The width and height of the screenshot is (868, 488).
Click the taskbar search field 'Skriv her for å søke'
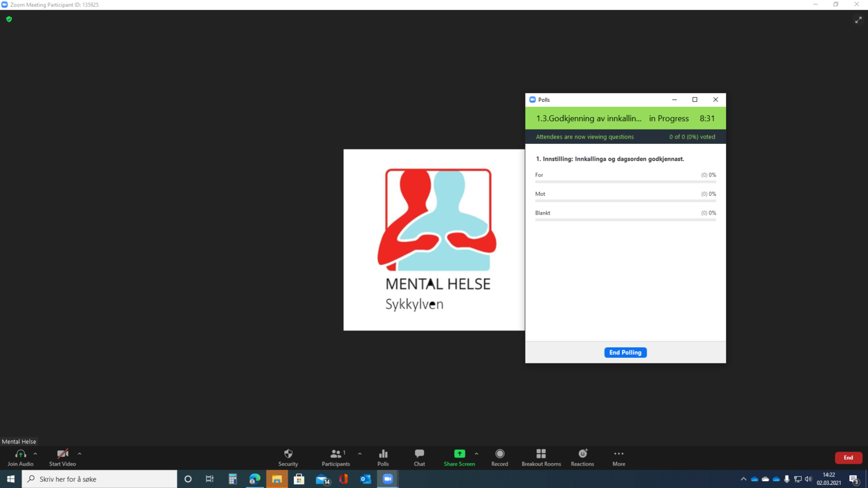coord(99,479)
